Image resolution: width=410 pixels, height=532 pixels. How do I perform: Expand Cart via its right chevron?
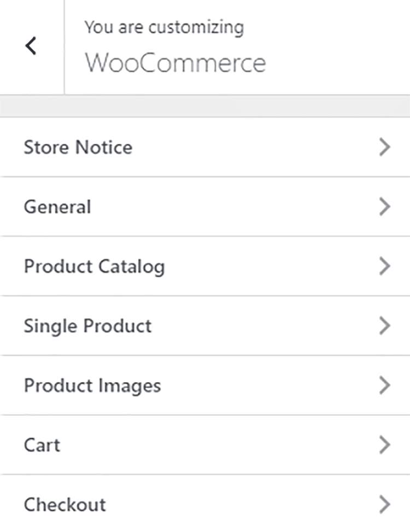385,445
